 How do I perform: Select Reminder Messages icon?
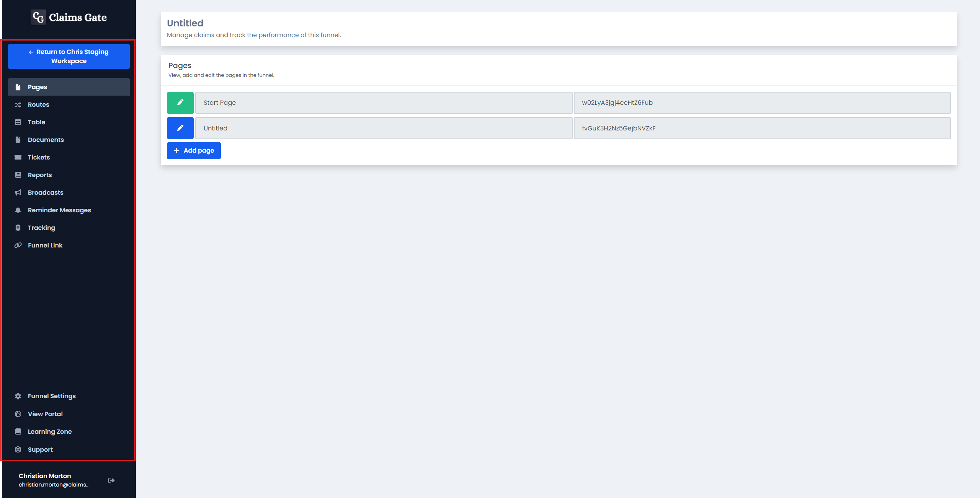[18, 210]
